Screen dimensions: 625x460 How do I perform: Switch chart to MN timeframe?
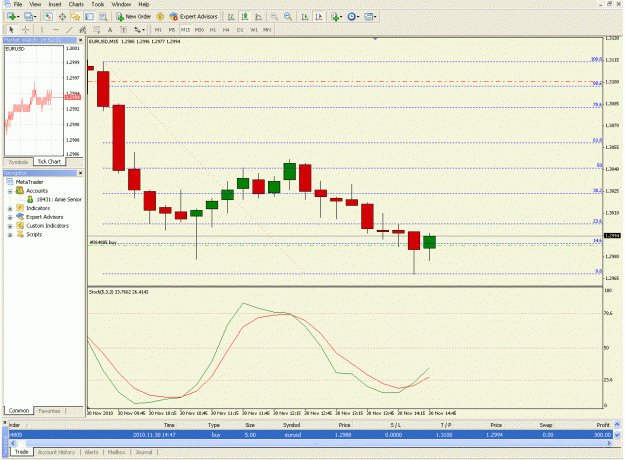(267, 29)
